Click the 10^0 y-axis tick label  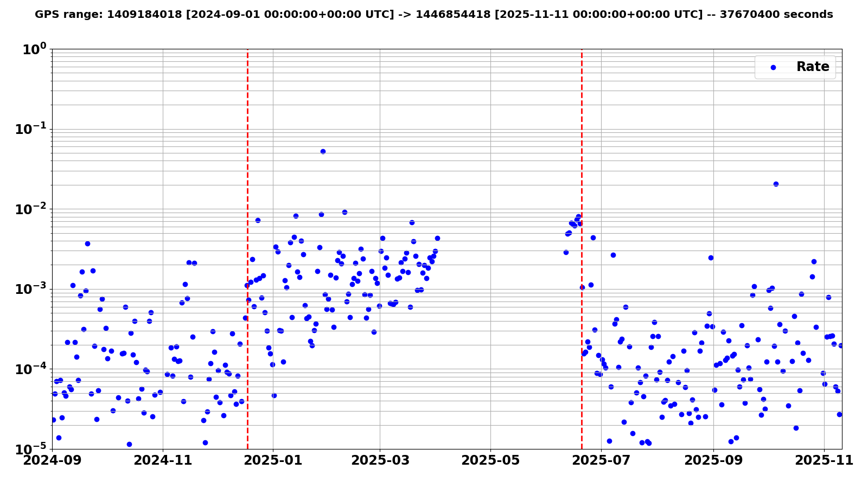pos(34,50)
